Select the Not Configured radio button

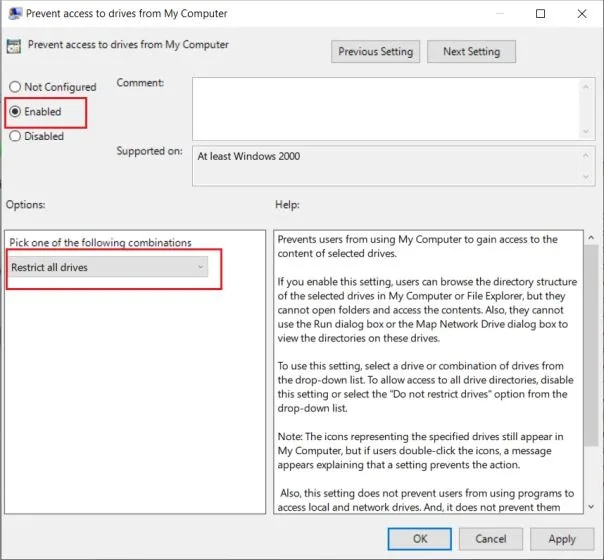15,87
